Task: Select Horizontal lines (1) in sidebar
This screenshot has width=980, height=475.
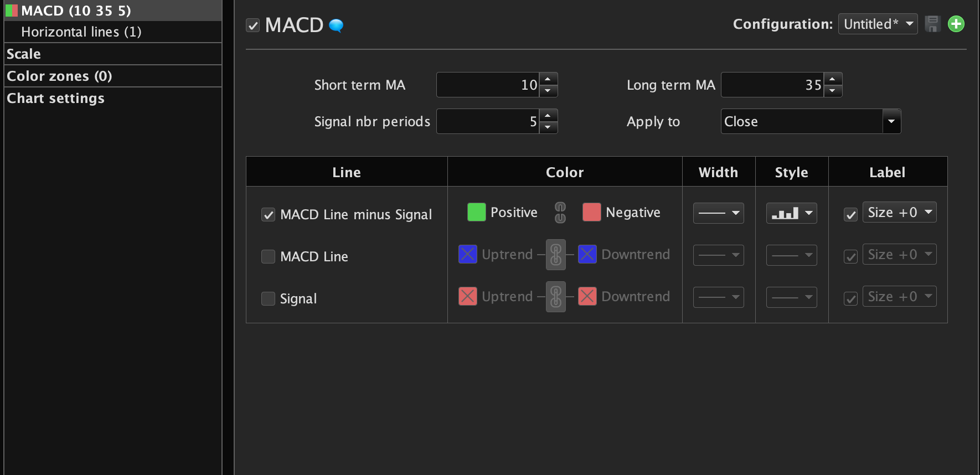Action: (x=81, y=32)
